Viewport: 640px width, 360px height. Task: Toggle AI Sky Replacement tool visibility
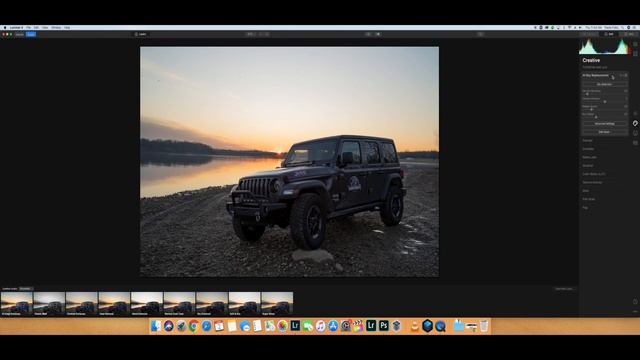626,76
